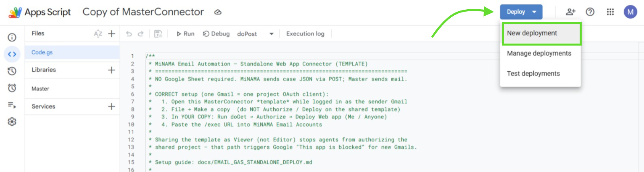This screenshot has width=644, height=172.
Task: Open the doPost function selector dropdown
Action: [255, 34]
